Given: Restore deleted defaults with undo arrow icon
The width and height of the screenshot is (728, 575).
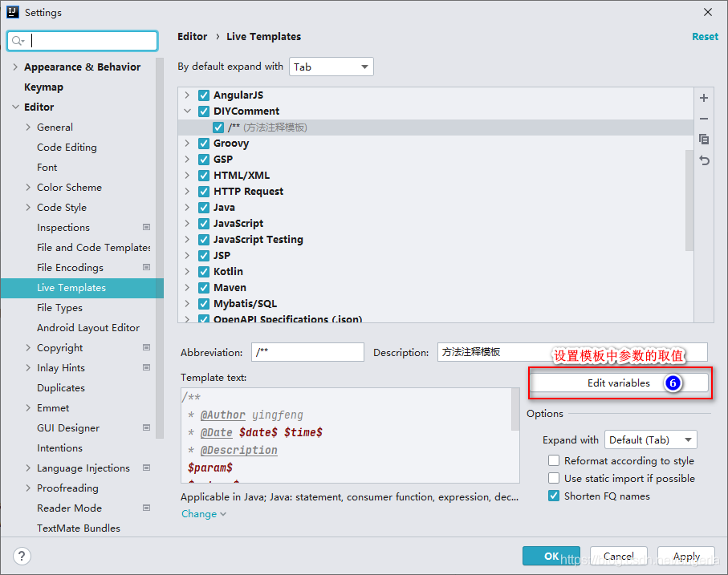Looking at the screenshot, I should pos(704,160).
